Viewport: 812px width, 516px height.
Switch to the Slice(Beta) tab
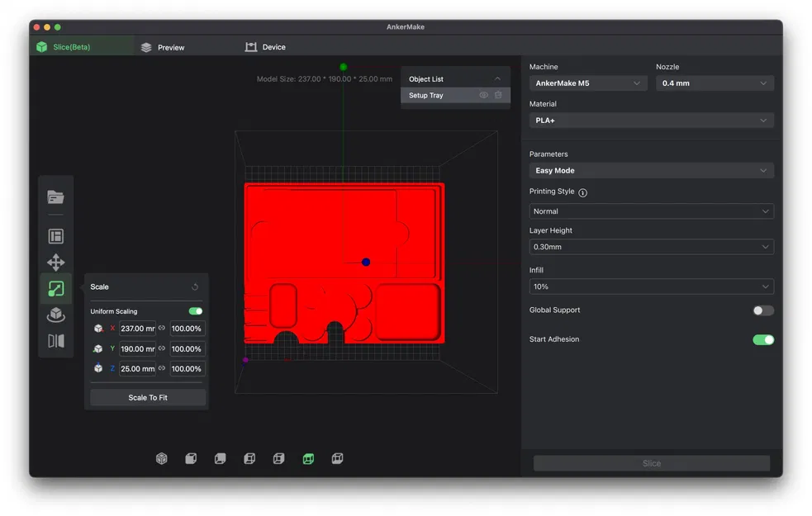click(x=82, y=47)
